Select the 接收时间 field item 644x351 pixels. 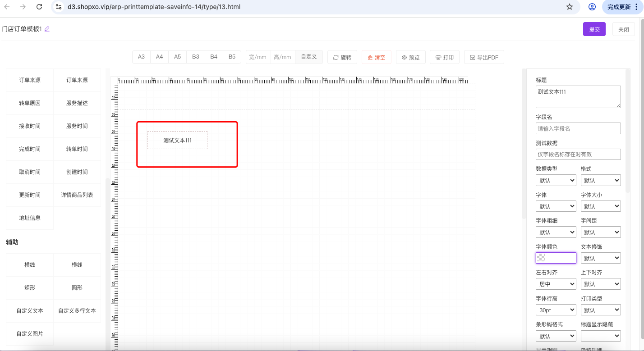30,126
